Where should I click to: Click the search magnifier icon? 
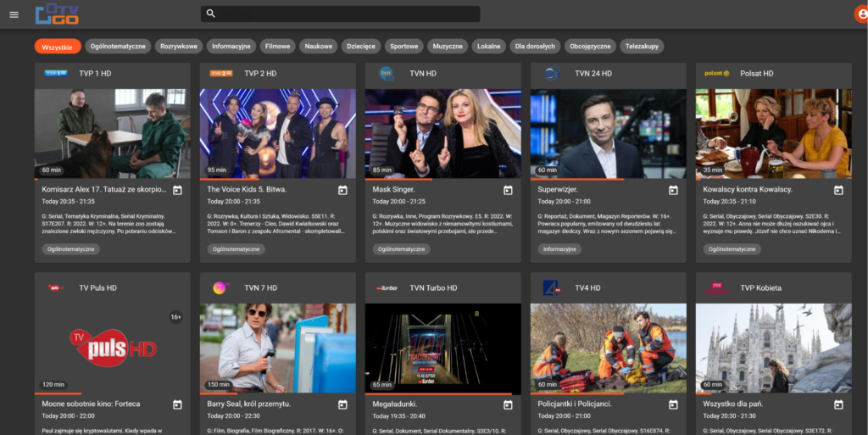click(211, 14)
